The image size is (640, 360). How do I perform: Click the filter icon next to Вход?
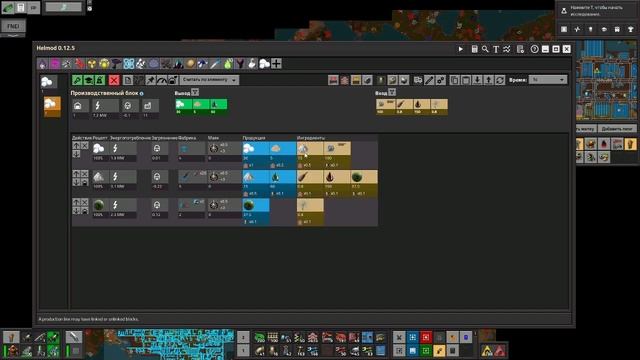click(x=392, y=93)
